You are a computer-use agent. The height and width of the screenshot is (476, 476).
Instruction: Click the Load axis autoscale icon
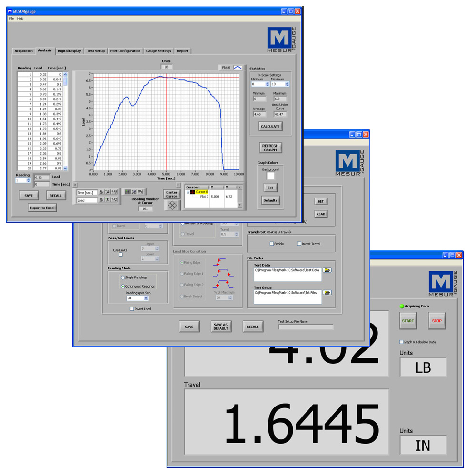click(108, 200)
